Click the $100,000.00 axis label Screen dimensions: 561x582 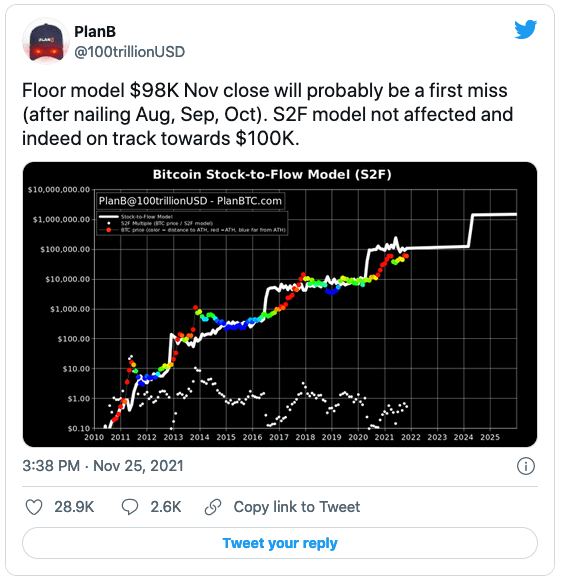pyautogui.click(x=65, y=249)
